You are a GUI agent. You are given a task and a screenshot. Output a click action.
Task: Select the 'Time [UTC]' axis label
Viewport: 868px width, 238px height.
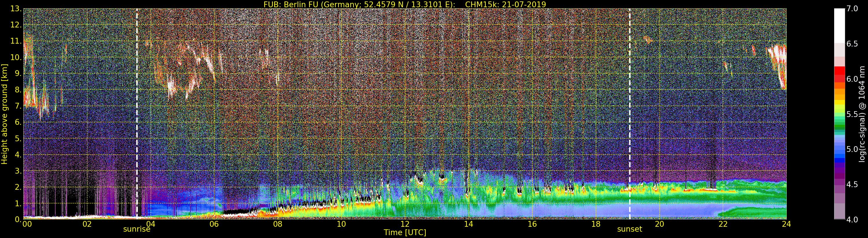[405, 233]
